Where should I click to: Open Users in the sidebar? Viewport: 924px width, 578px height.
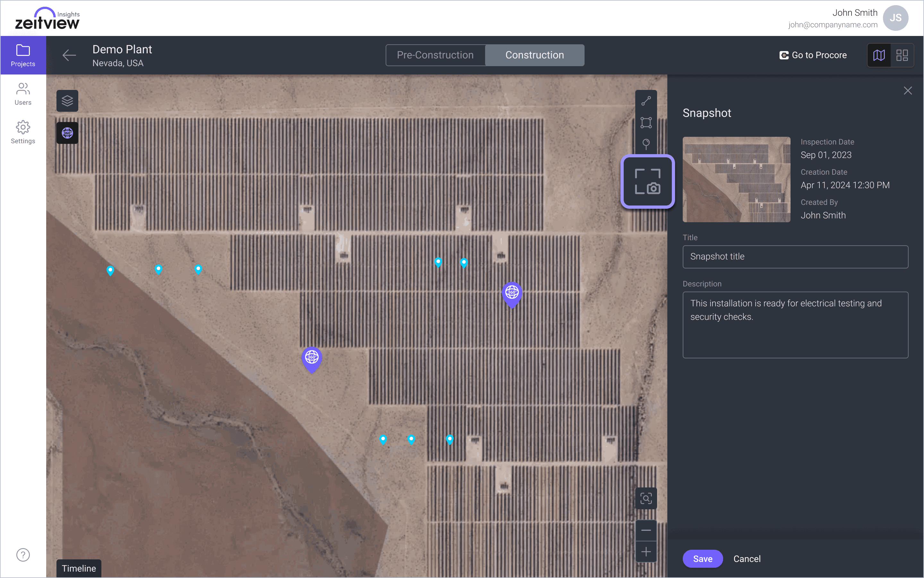(x=23, y=94)
